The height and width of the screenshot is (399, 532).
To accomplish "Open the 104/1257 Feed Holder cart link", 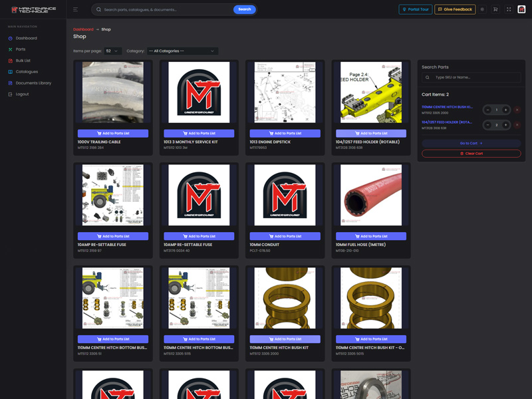I will [446, 122].
